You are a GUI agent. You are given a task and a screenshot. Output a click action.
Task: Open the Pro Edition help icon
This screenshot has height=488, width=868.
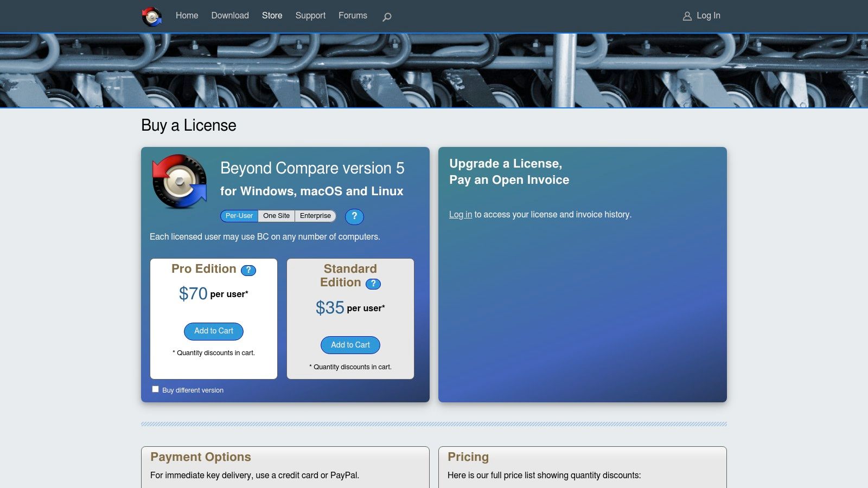[248, 270]
